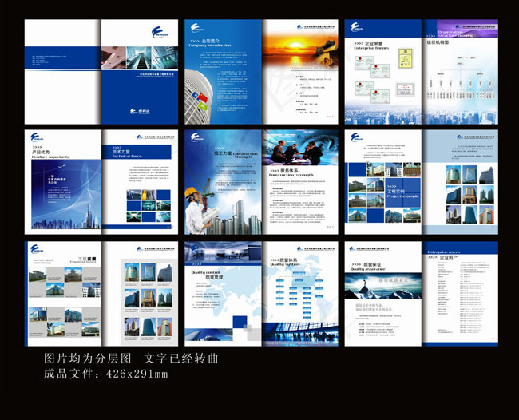Image resolution: width=519 pixels, height=420 pixels.
Task: Select the engineer in yellow hard hat photo
Action: 197,209
